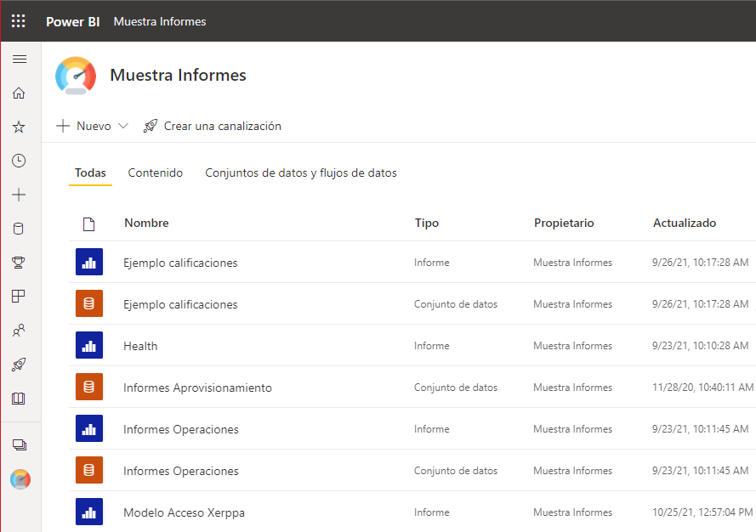
Task: Open the Health report
Action: click(x=140, y=346)
